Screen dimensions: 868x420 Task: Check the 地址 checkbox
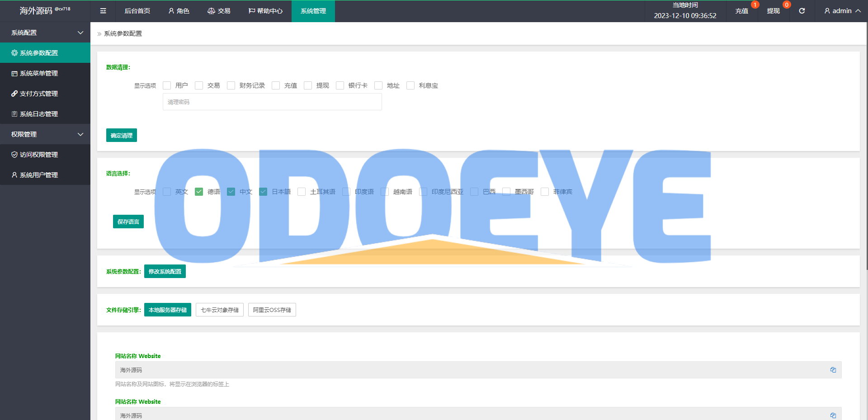point(378,85)
